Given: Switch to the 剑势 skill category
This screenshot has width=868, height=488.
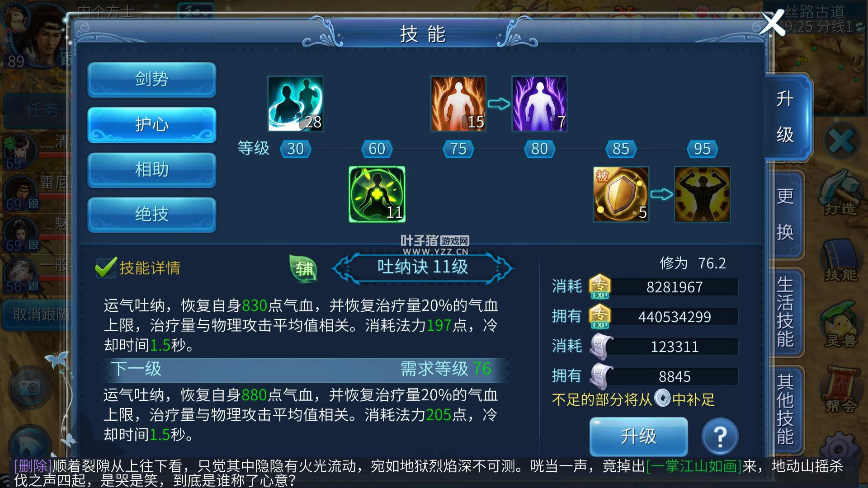Looking at the screenshot, I should [152, 80].
